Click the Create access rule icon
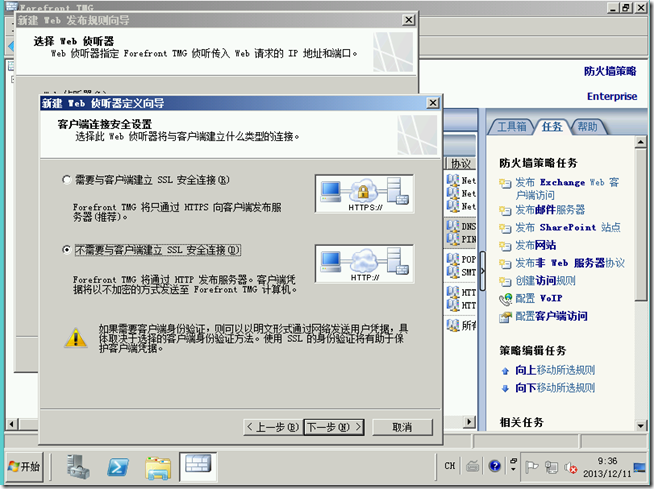 tap(505, 281)
